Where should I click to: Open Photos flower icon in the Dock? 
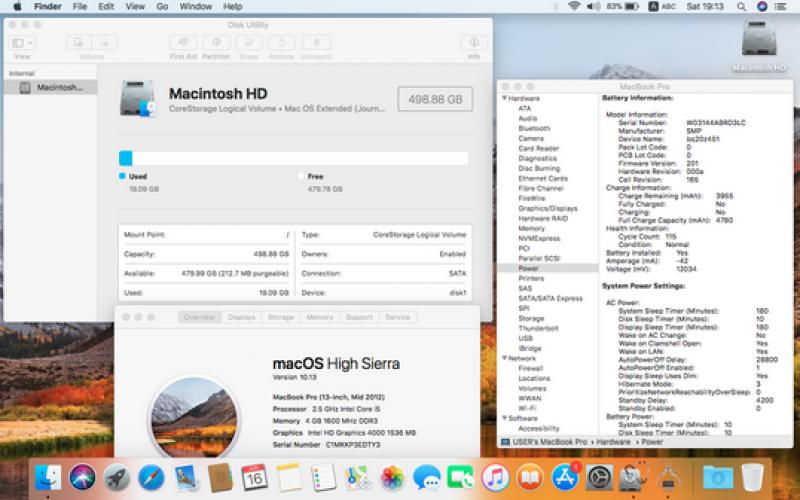coord(392,478)
